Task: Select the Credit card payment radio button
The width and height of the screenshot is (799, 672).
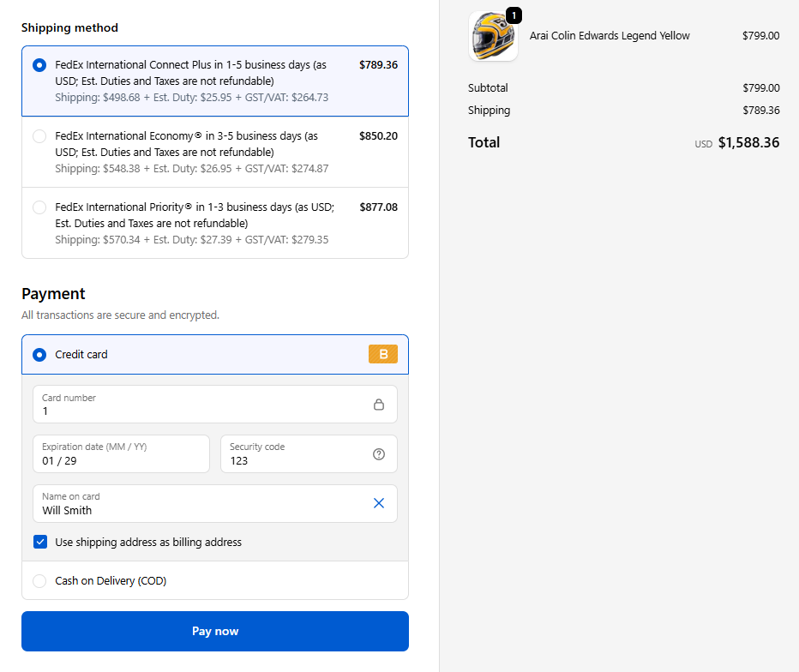Action: 39,355
